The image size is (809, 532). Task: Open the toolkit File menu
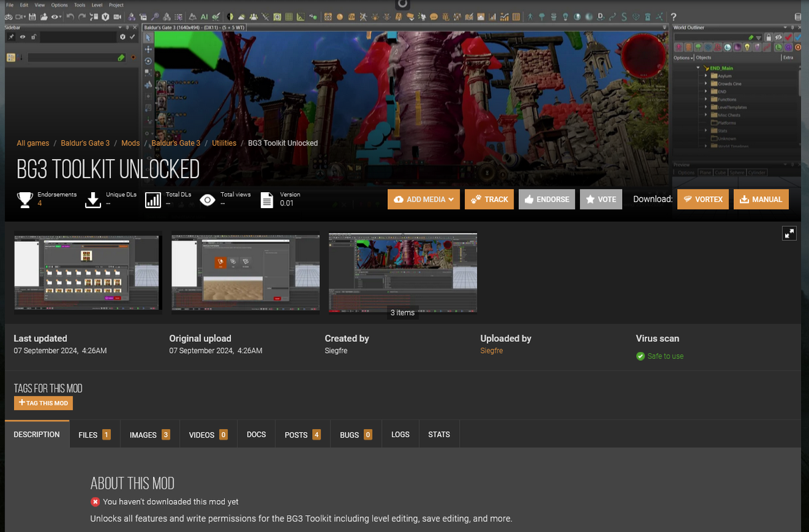[10, 5]
